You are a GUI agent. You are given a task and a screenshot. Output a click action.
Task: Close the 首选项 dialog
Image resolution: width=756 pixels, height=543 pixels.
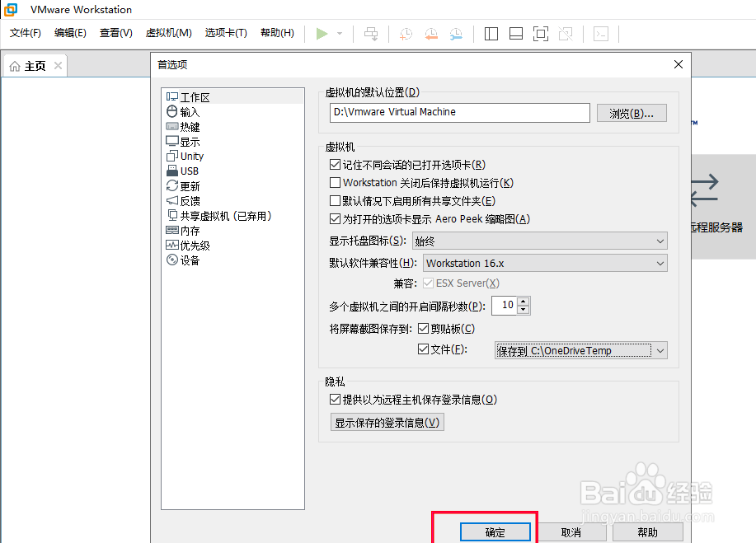(x=678, y=64)
